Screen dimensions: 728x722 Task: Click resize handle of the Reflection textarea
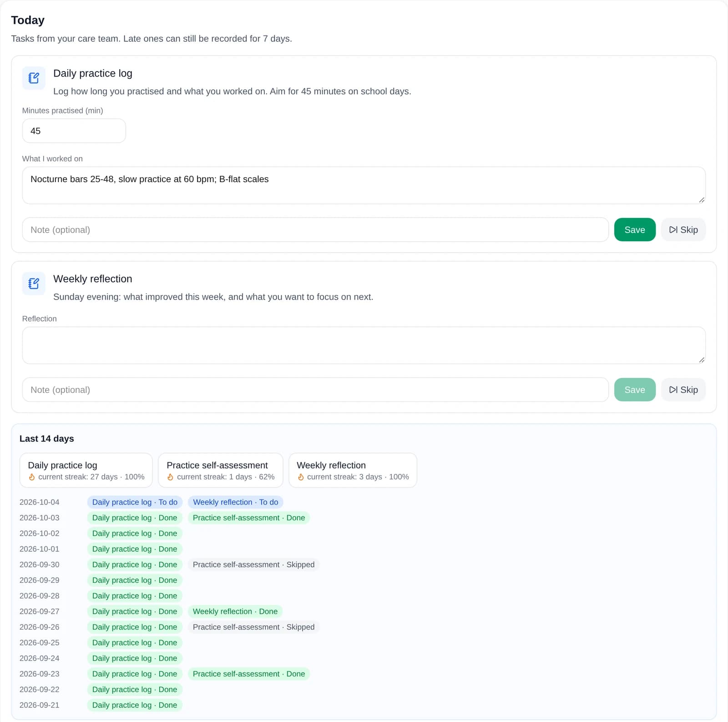(x=702, y=360)
